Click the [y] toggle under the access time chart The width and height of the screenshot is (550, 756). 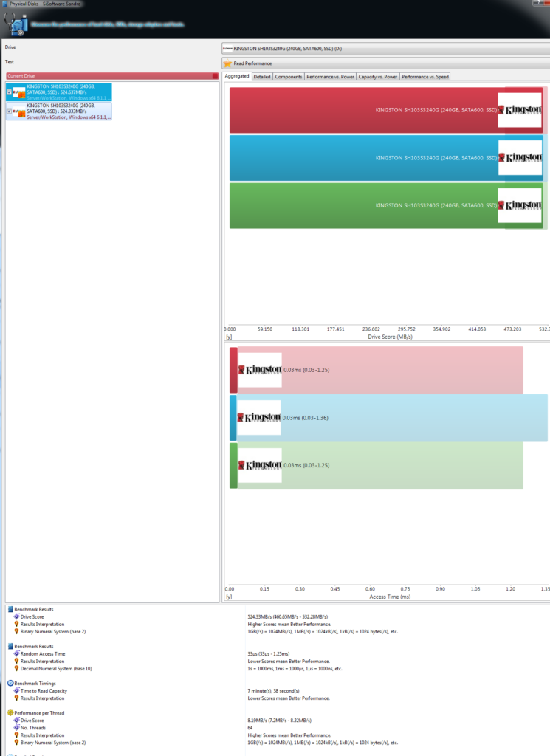[x=229, y=597]
